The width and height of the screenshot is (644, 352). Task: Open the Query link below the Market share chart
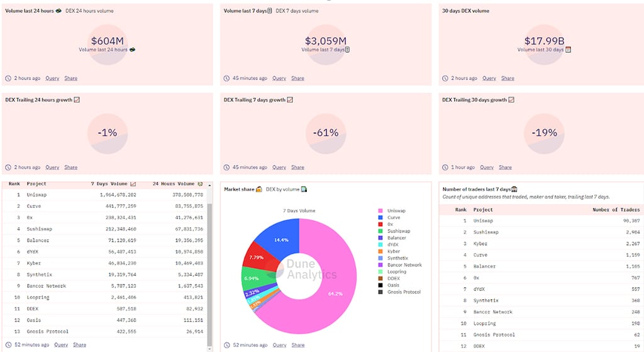pyautogui.click(x=280, y=345)
